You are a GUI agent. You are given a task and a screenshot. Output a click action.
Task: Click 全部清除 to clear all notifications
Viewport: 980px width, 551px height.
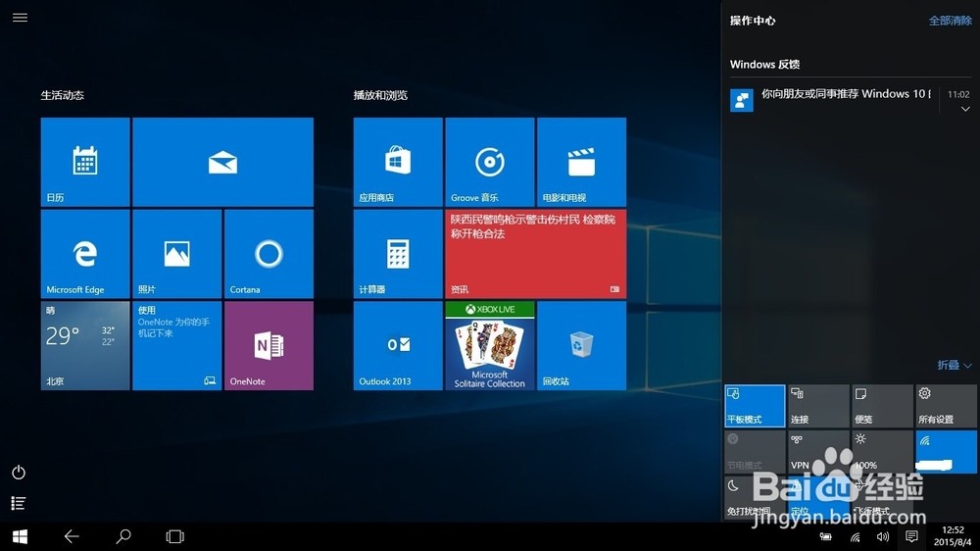(x=950, y=21)
